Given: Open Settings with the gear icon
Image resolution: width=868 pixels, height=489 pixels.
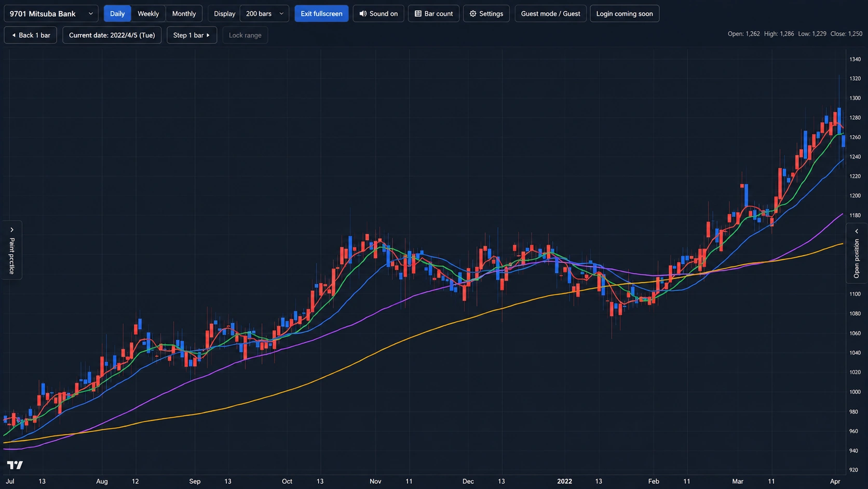Looking at the screenshot, I should coord(486,14).
